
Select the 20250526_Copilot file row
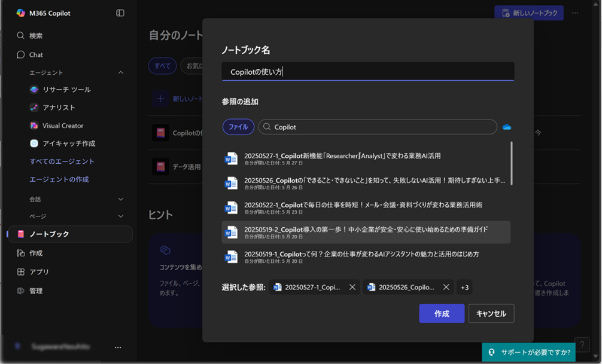[366, 183]
